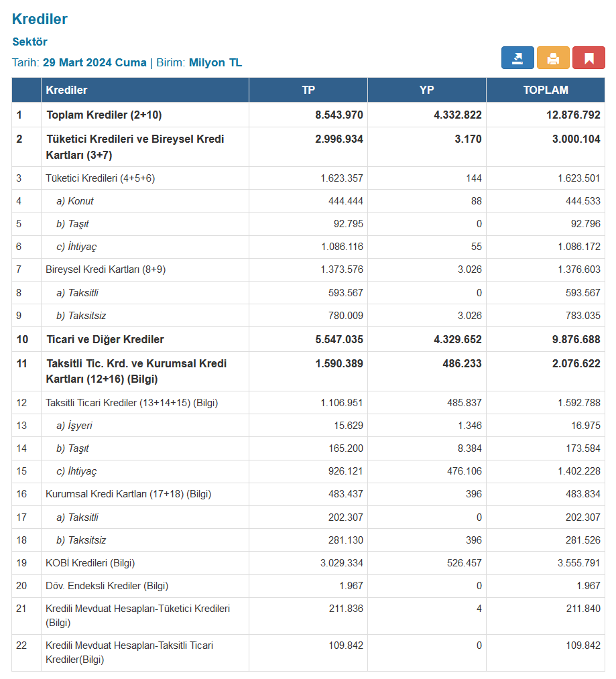Select the KOBİ Kredileri (Bilgi) label

point(90,563)
